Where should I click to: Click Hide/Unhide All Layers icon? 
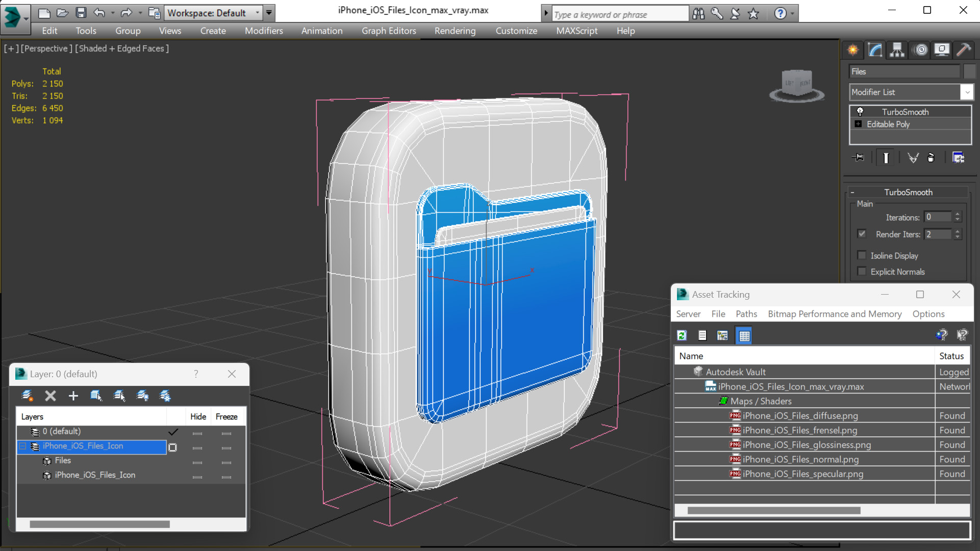142,396
